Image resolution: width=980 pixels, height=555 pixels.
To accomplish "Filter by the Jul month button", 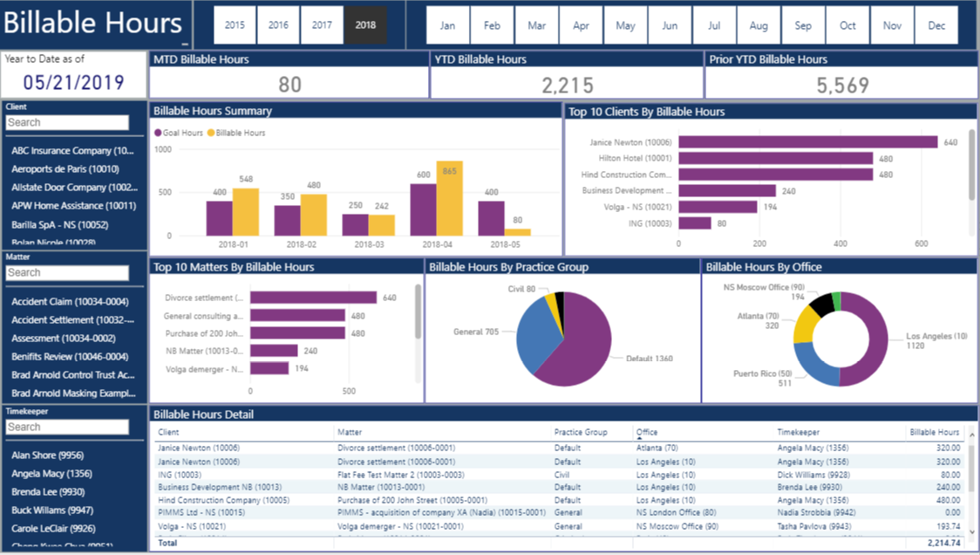I will [x=714, y=25].
